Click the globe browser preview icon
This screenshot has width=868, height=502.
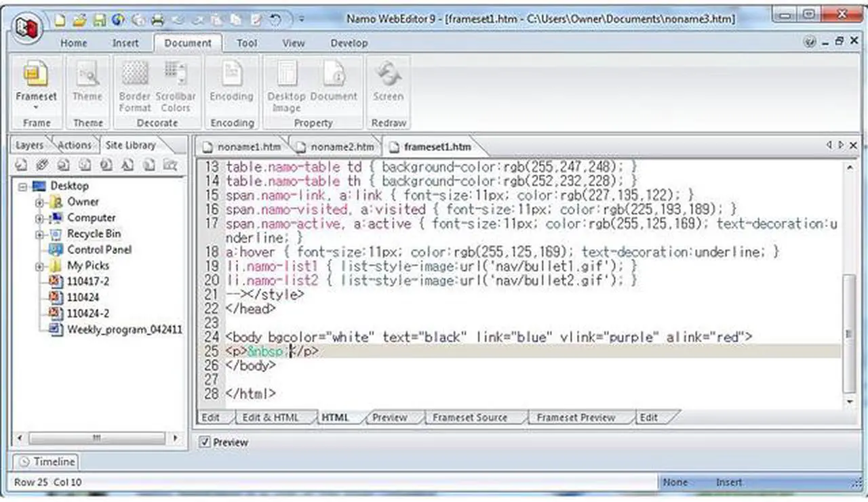pos(118,20)
